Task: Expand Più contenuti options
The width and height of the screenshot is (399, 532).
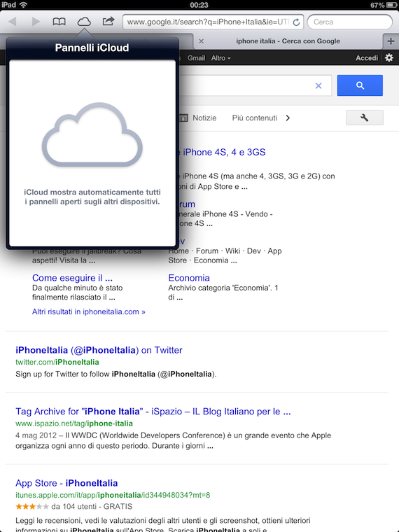Action: pos(261,118)
